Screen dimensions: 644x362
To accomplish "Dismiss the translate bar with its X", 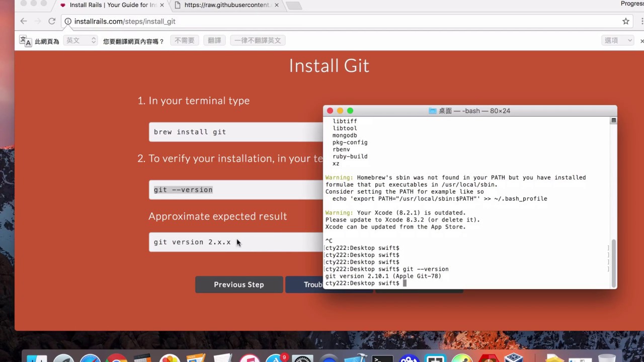I will pos(641,41).
